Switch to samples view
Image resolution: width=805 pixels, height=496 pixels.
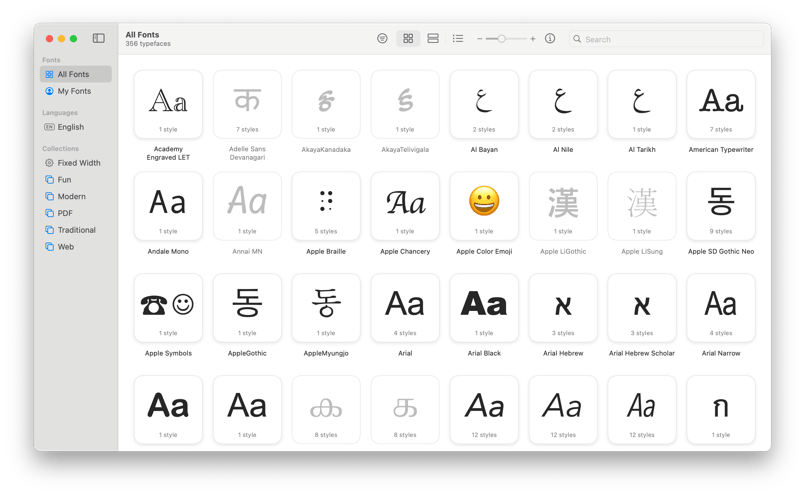[x=433, y=39]
